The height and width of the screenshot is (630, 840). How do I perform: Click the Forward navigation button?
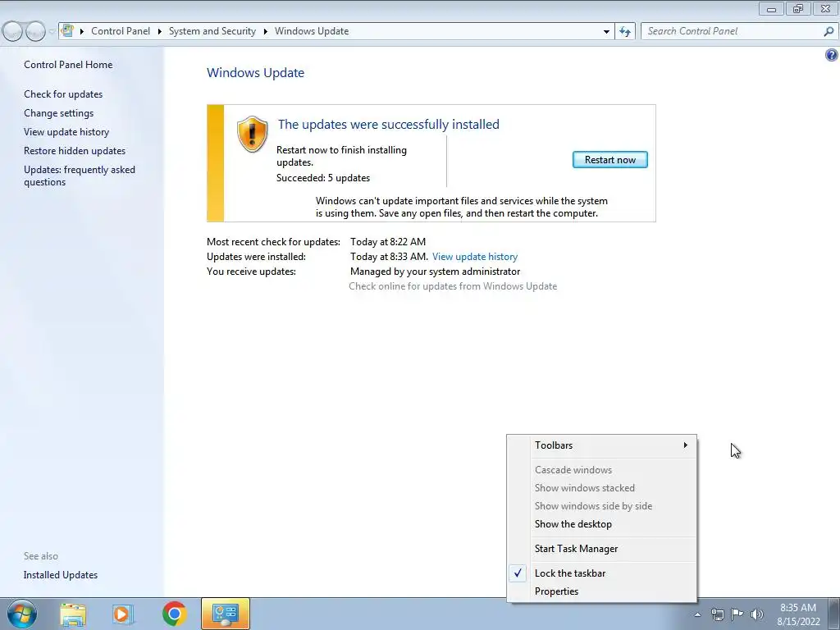(x=35, y=32)
